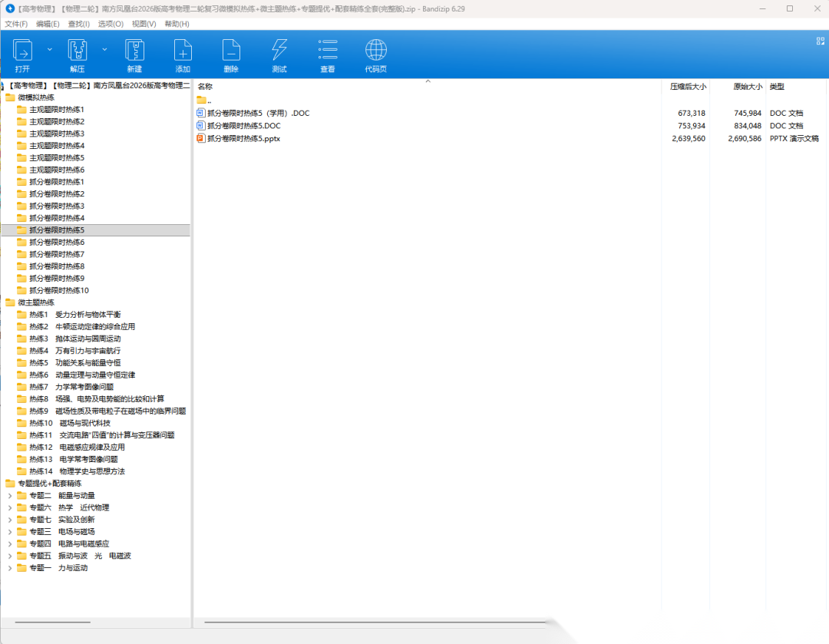
Task: Open the dropdown arrow beside 打开
Action: (x=50, y=49)
